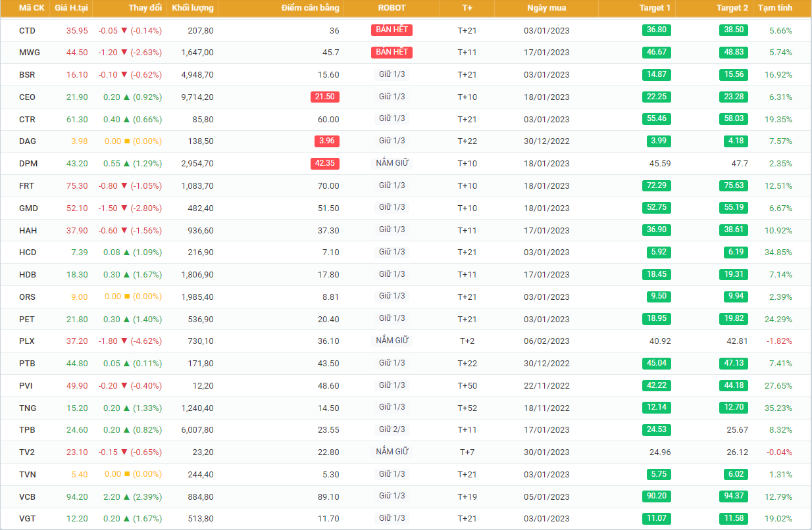This screenshot has height=530, width=812.
Task: Select the Tạm tính column header
Action: coord(774,8)
